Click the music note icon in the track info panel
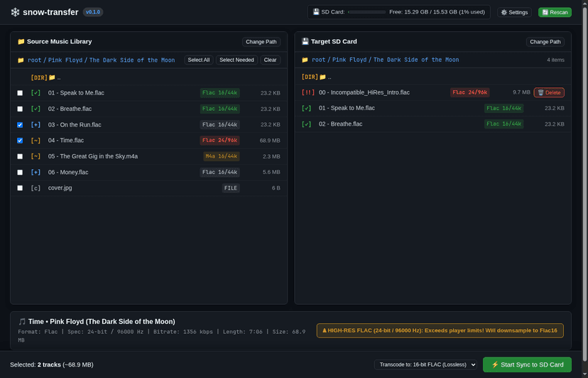The width and height of the screenshot is (588, 378). point(22,322)
